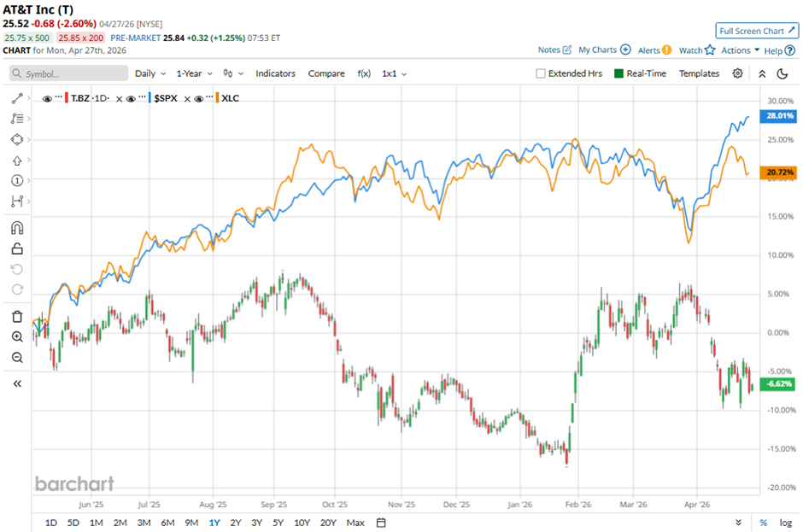Expand the 1-Year period dropdown

click(195, 73)
